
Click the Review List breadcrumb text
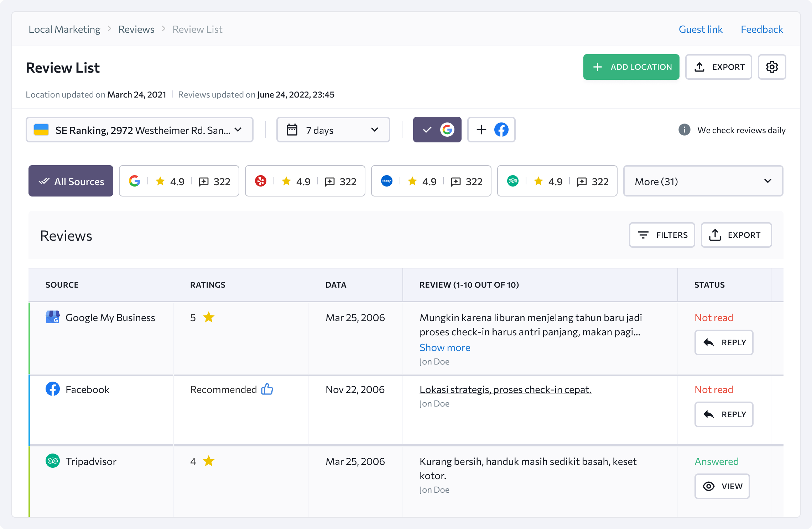[x=197, y=29]
